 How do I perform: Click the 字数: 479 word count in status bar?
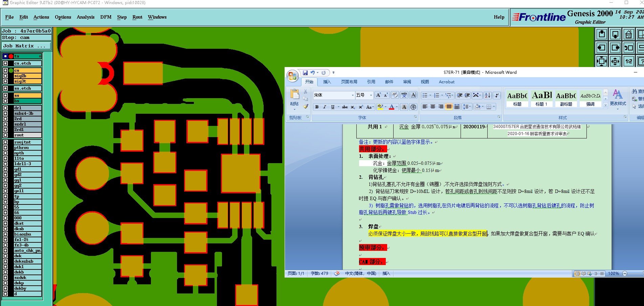coord(319,274)
